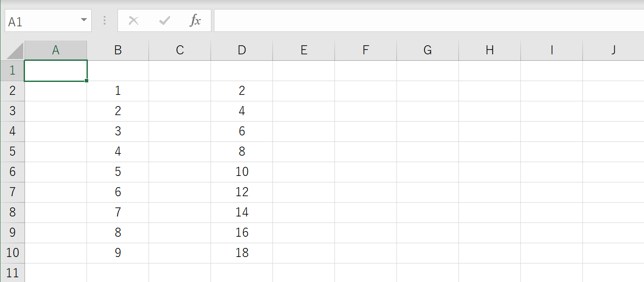
Task: Select row 5 header
Action: (12, 151)
